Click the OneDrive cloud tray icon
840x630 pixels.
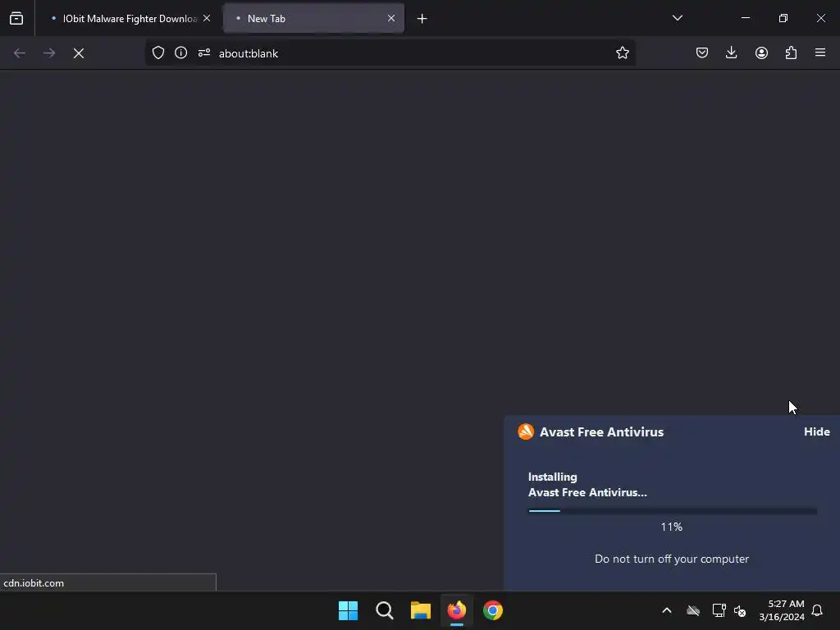(x=693, y=610)
